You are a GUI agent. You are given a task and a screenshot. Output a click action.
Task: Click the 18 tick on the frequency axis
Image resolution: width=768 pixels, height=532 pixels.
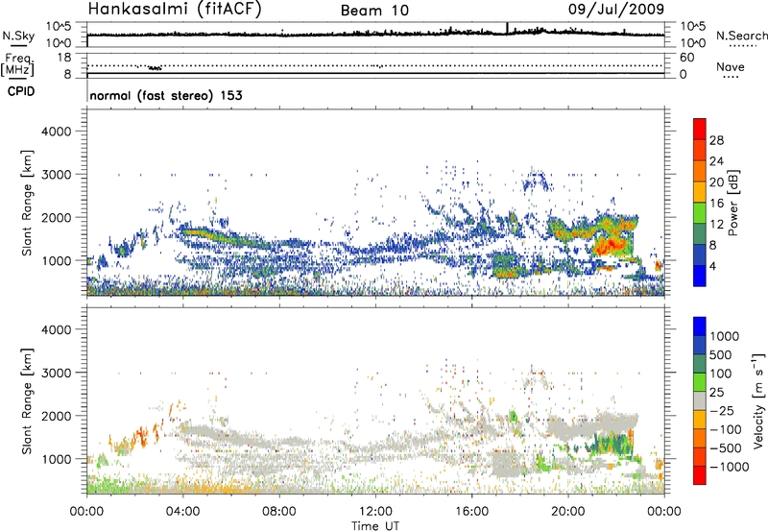(64, 58)
